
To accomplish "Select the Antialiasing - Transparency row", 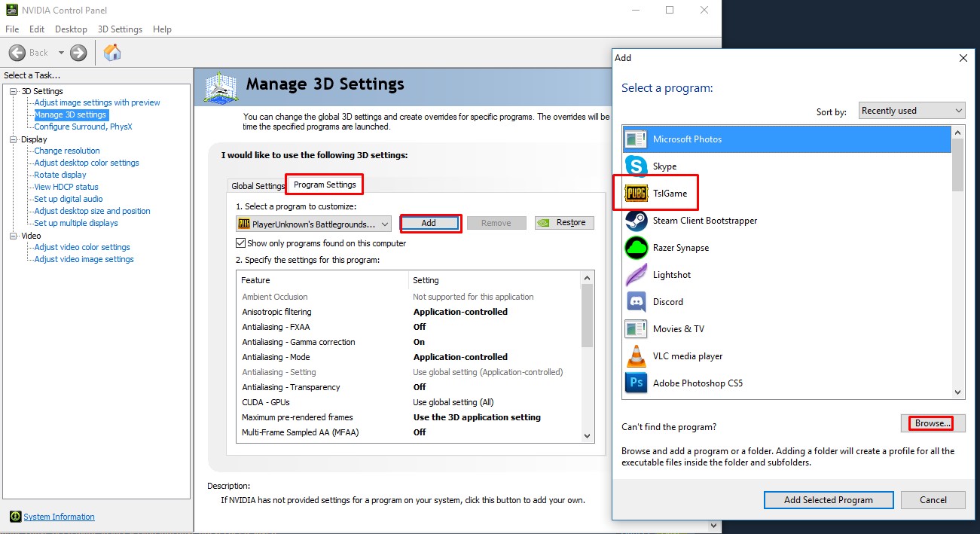I will 410,387.
